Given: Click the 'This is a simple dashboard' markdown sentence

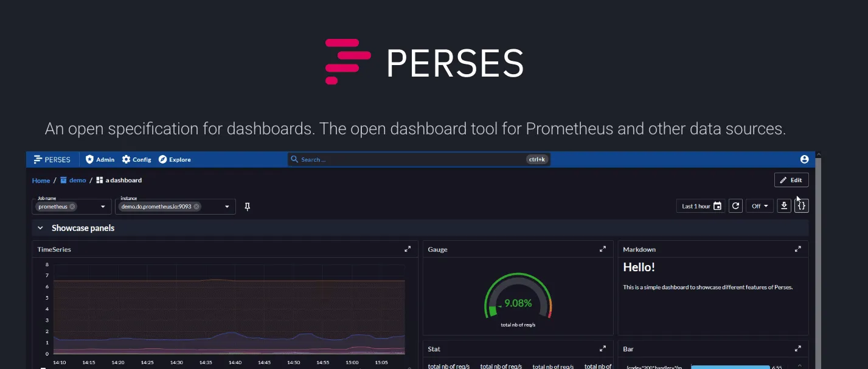Looking at the screenshot, I should click(x=708, y=287).
